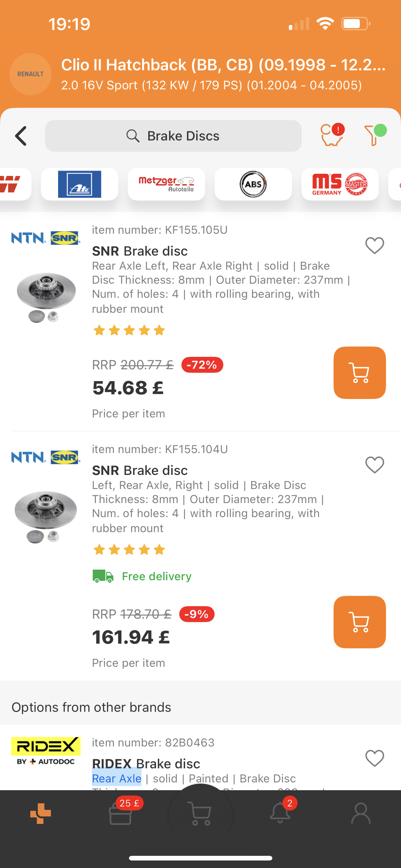Tap the back arrow icon
Screen dimensions: 401x868
21,136
